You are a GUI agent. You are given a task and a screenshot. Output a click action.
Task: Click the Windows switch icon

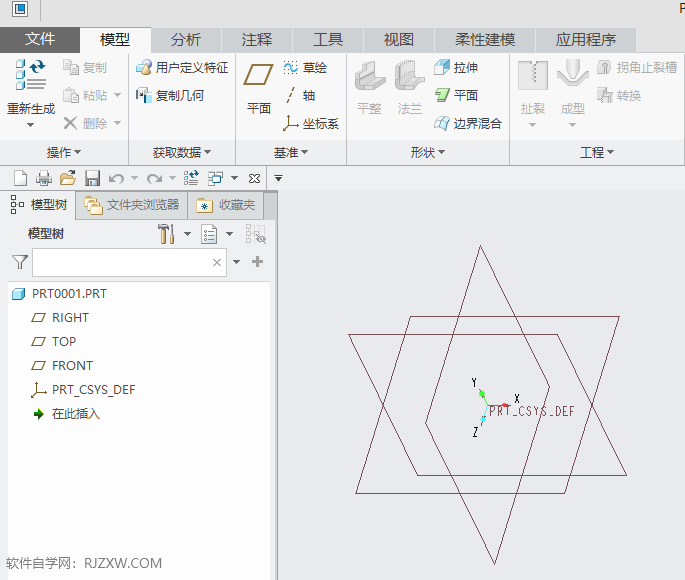[215, 178]
